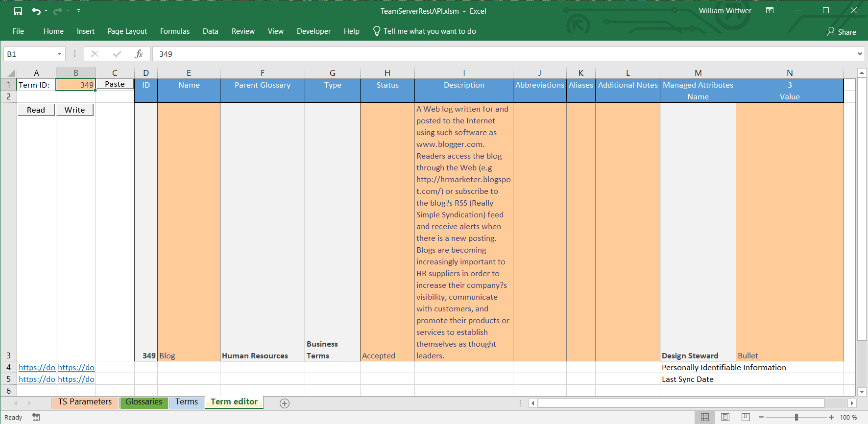Click the Design Steward cell
The image size is (868, 424).
click(698, 232)
